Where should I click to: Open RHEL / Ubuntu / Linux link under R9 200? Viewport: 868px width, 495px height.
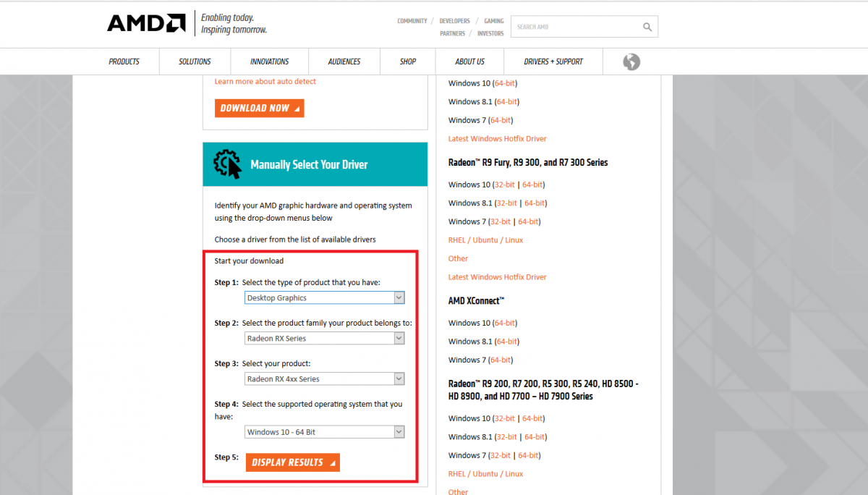coord(485,474)
